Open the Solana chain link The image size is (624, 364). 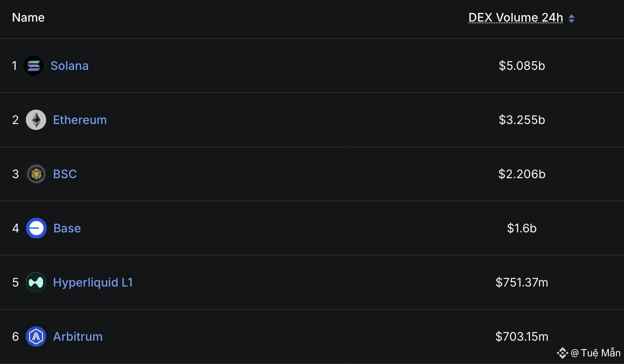tap(69, 66)
